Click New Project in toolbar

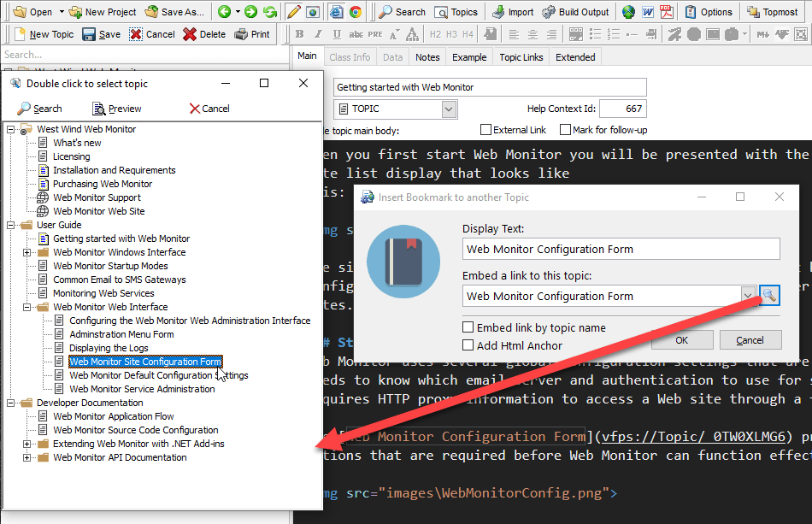[103, 12]
